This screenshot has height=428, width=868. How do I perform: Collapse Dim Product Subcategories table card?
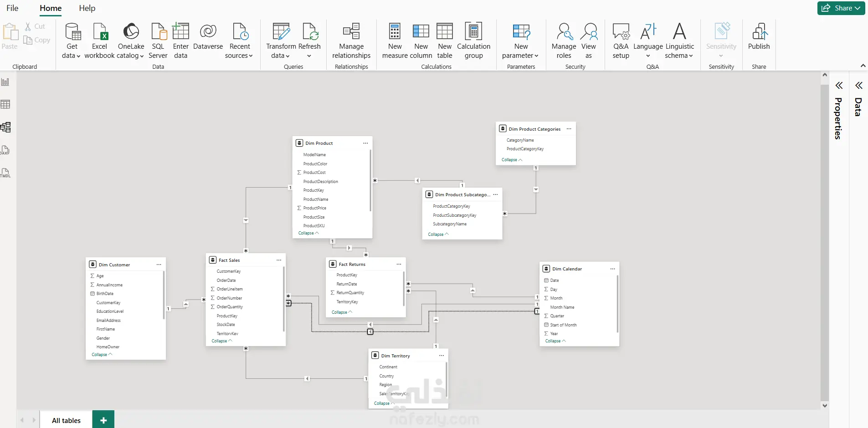pos(438,234)
